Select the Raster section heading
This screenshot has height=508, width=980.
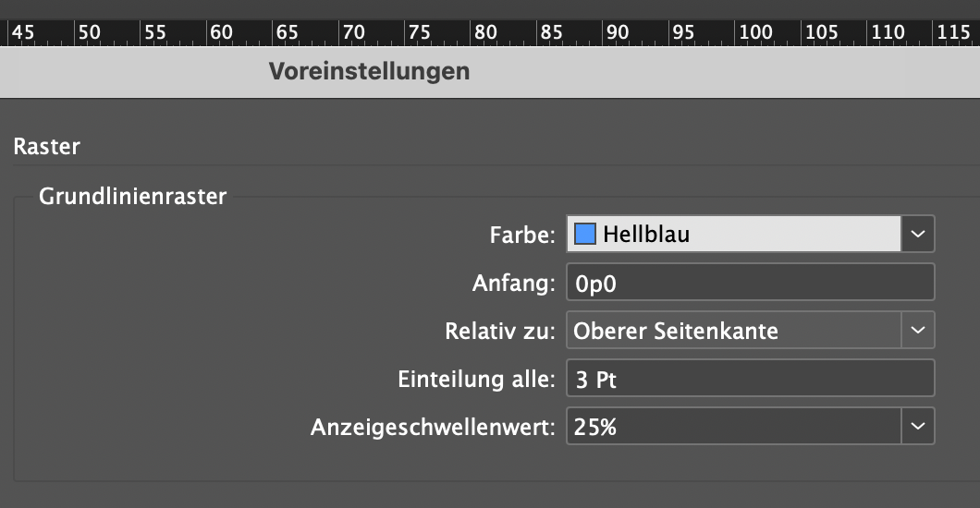pos(47,147)
